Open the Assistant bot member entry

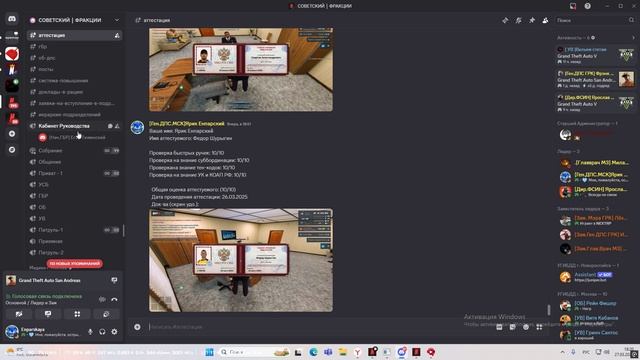coord(596,277)
